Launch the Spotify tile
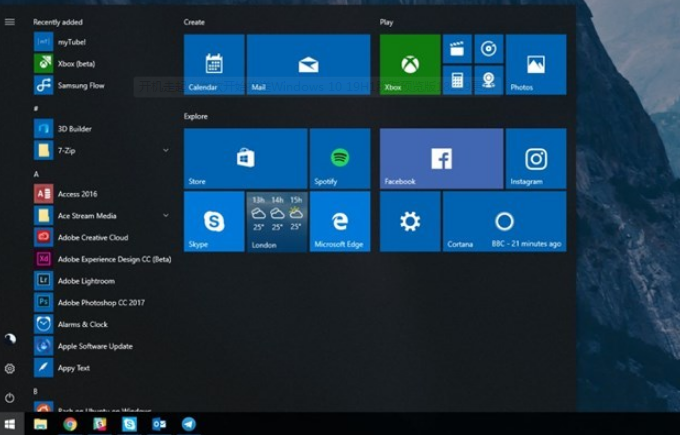This screenshot has width=680, height=435. click(x=340, y=158)
